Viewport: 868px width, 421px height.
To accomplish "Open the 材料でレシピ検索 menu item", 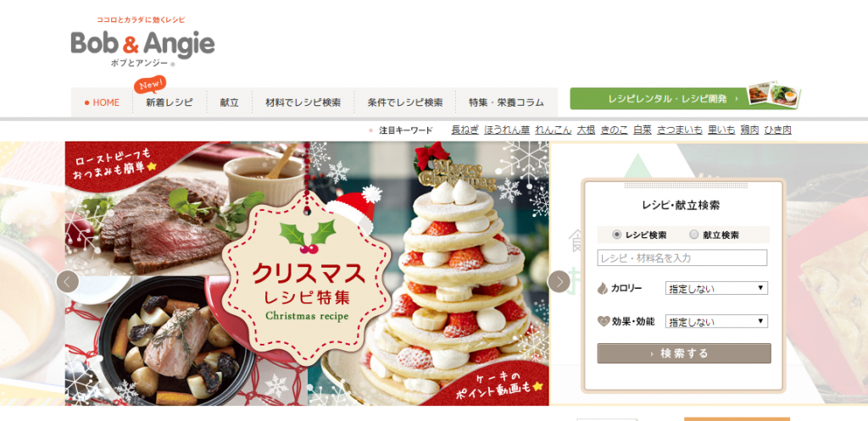I will (303, 102).
